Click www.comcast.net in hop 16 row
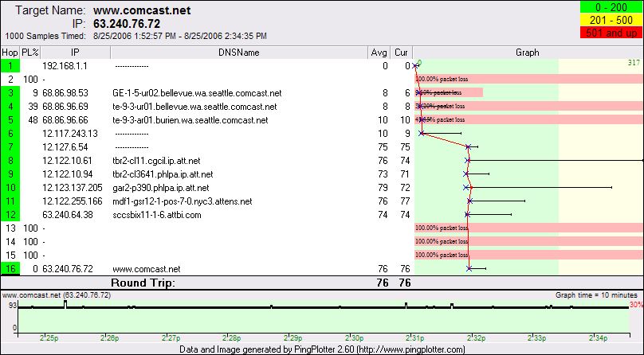644x355 pixels. [x=146, y=269]
